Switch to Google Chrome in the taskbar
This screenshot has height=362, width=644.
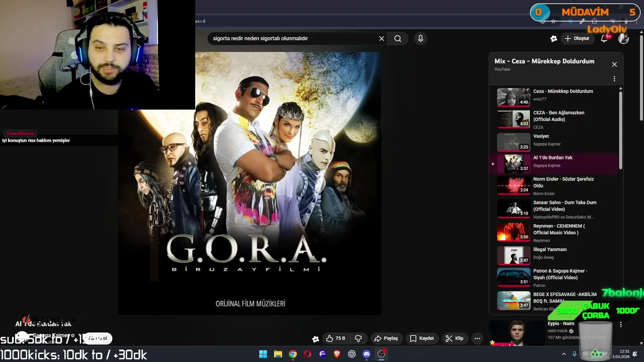point(293,354)
